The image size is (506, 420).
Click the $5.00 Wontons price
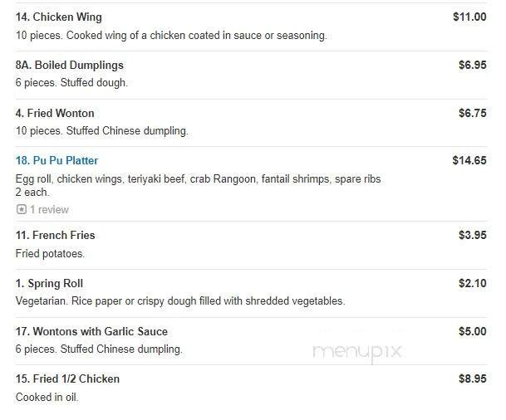coord(472,331)
